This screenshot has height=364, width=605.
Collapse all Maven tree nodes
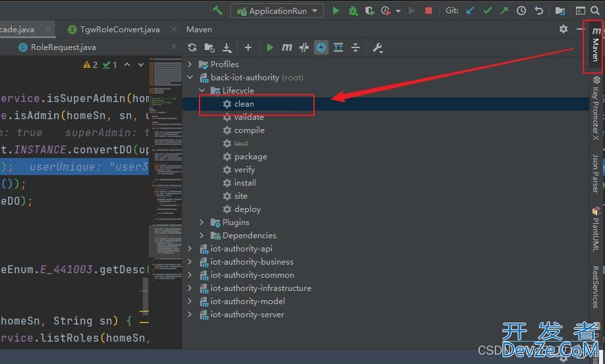tap(355, 47)
